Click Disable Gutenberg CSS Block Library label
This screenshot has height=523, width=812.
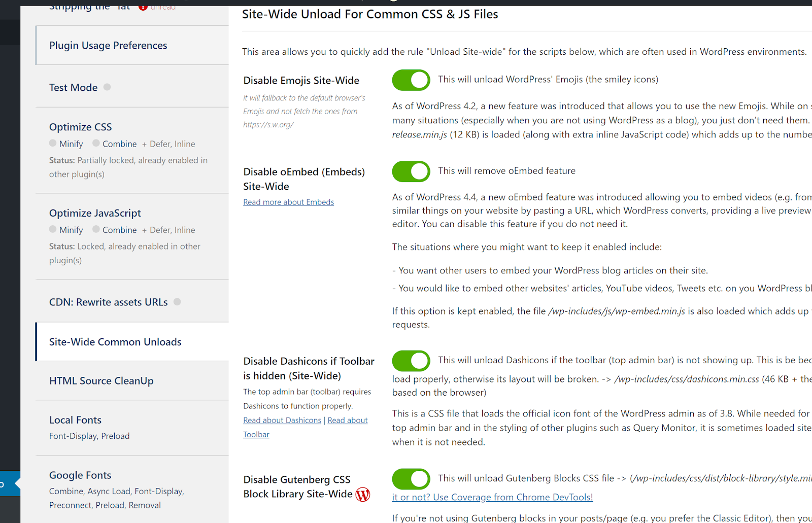(x=298, y=486)
